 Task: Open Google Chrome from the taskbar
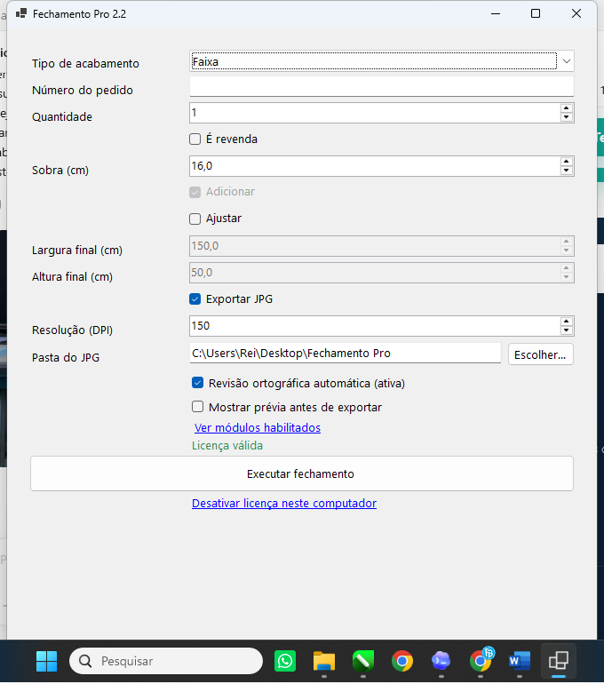402,661
